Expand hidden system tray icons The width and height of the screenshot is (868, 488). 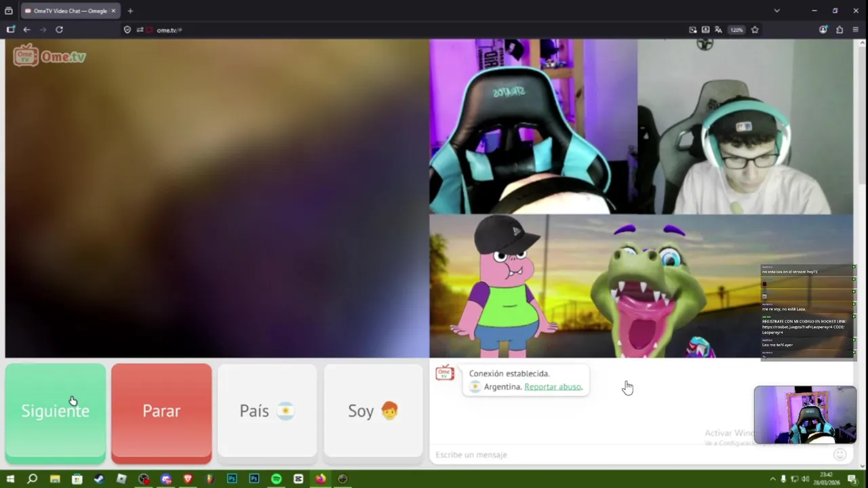tap(772, 479)
